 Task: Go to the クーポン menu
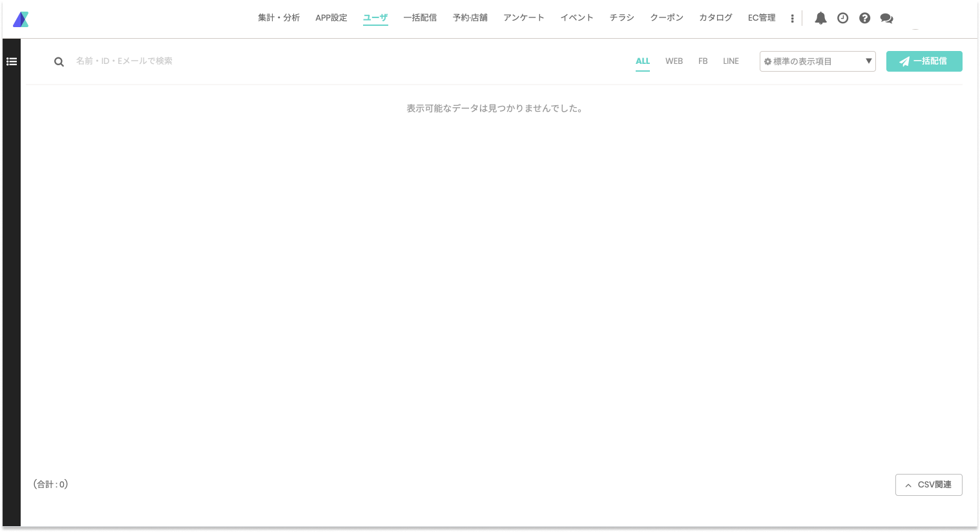667,18
